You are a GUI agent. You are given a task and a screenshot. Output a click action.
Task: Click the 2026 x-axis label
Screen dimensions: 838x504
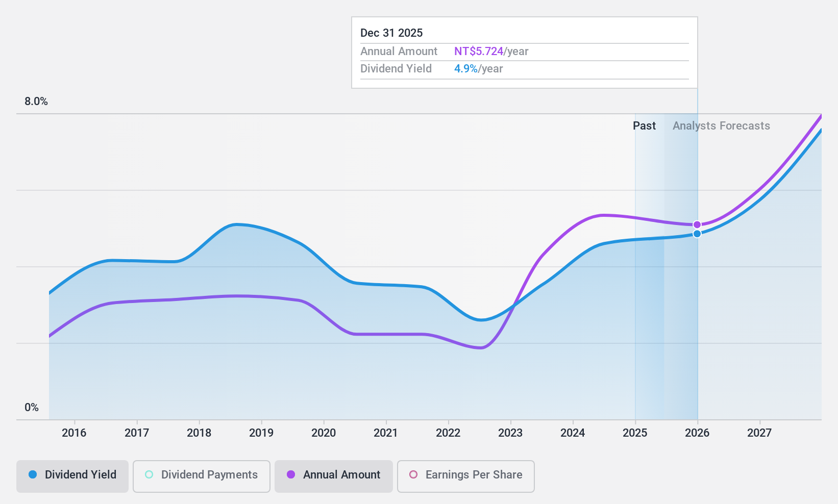tap(697, 433)
